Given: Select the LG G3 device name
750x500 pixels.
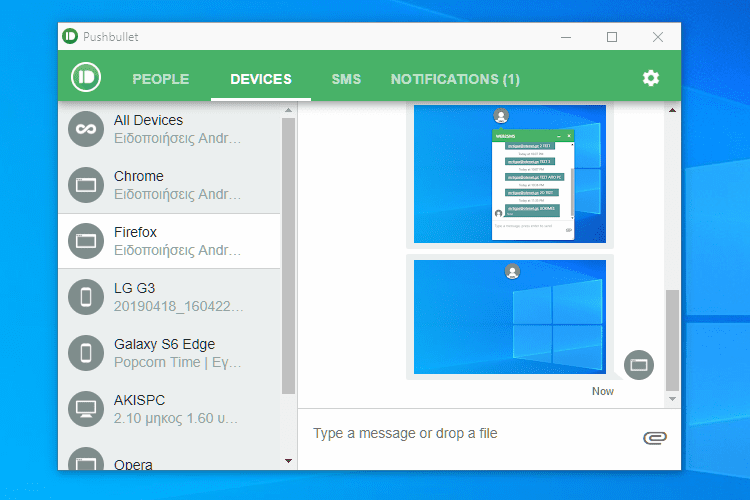Looking at the screenshot, I should (x=134, y=288).
